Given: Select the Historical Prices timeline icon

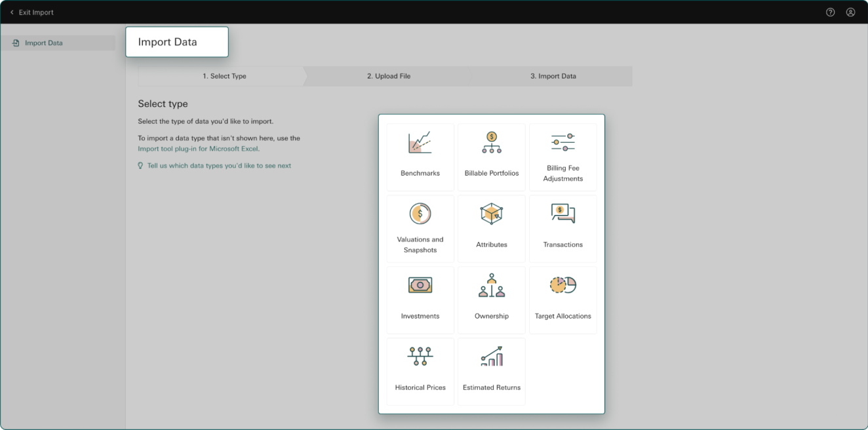Looking at the screenshot, I should coord(420,357).
